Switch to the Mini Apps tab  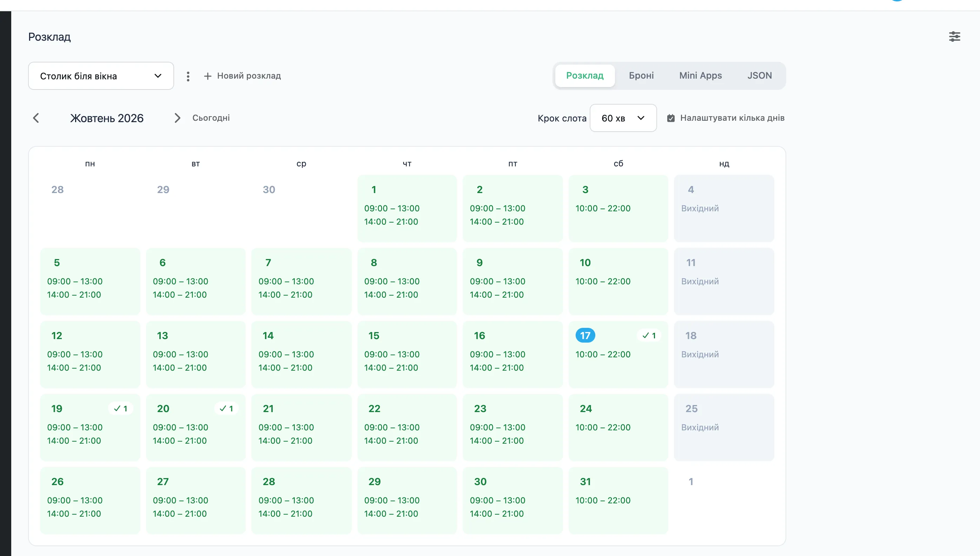(x=701, y=75)
